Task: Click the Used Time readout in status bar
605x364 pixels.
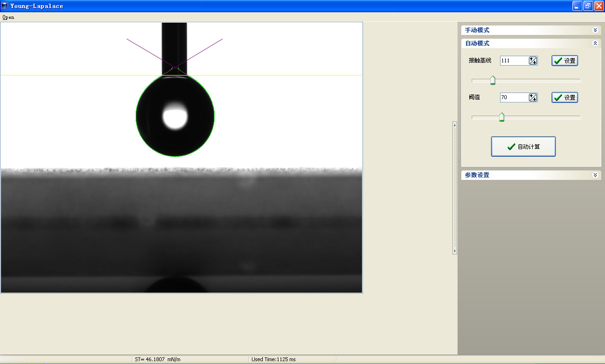Action: click(273, 359)
